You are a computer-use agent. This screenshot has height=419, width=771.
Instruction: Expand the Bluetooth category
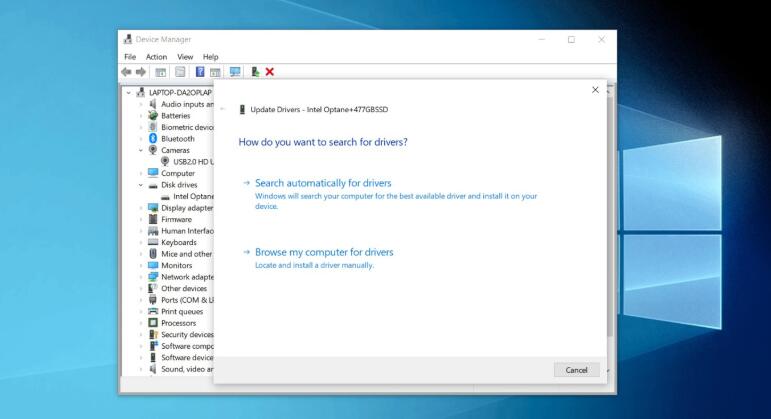[141, 139]
